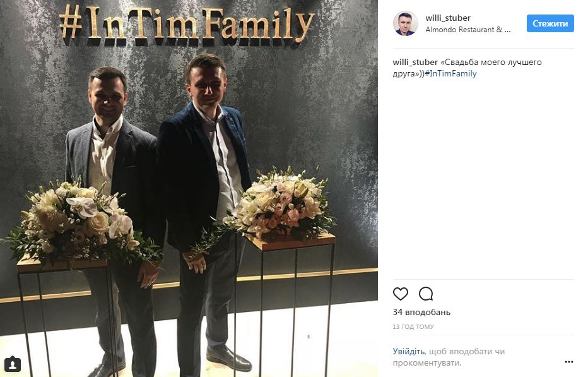The width and height of the screenshot is (588, 377).
Task: Follow the user with the Стежити button
Action: click(x=550, y=23)
